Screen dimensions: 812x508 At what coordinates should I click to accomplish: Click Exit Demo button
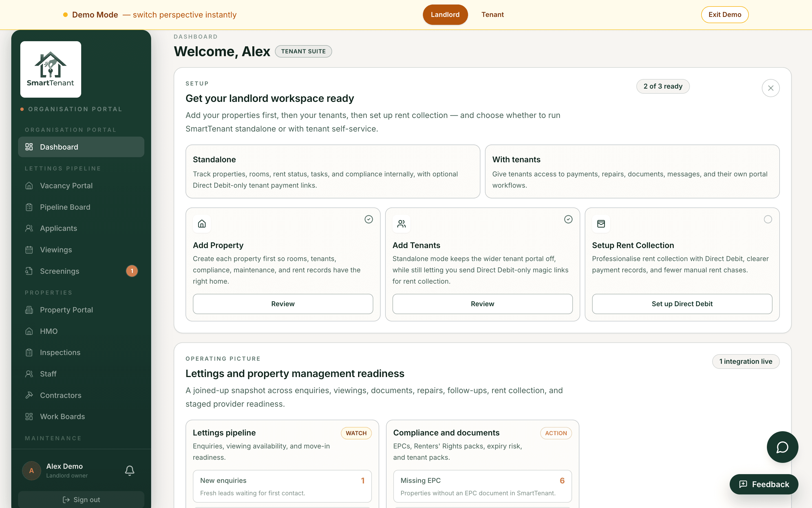tap(725, 14)
